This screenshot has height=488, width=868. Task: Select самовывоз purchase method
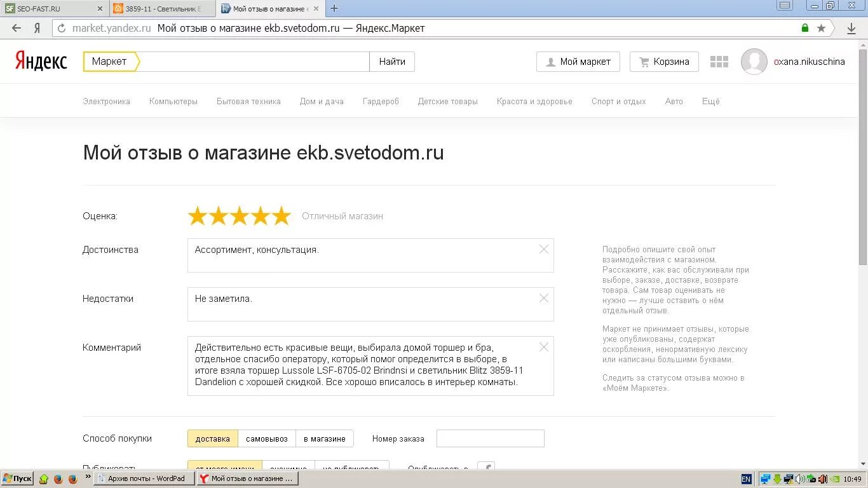pyautogui.click(x=267, y=438)
